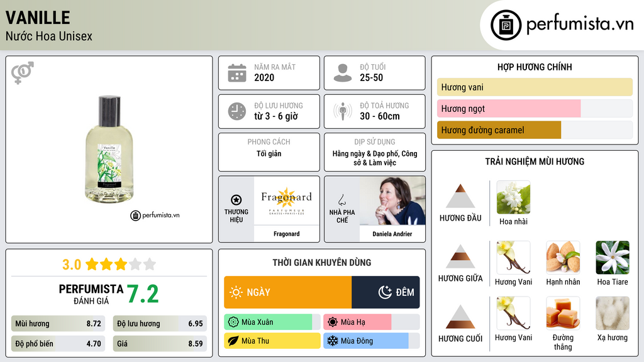
Task: Click the nose perfumer icon
Action: (341, 200)
